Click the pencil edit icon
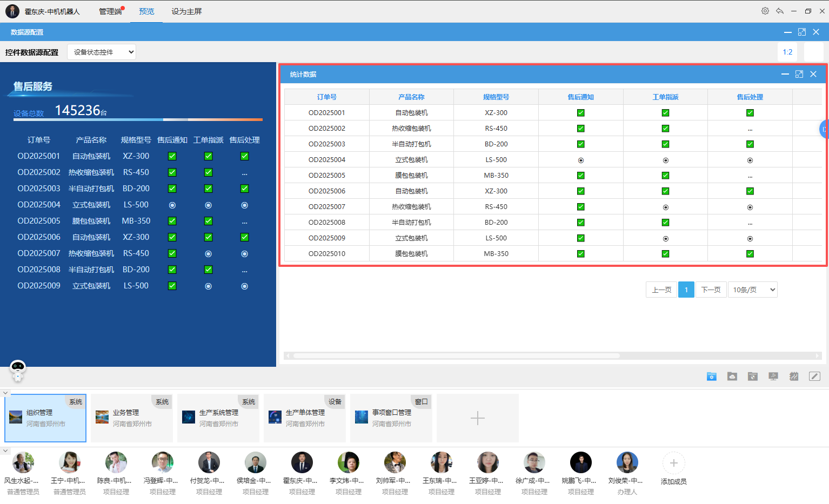Image resolution: width=829 pixels, height=504 pixels. (814, 377)
